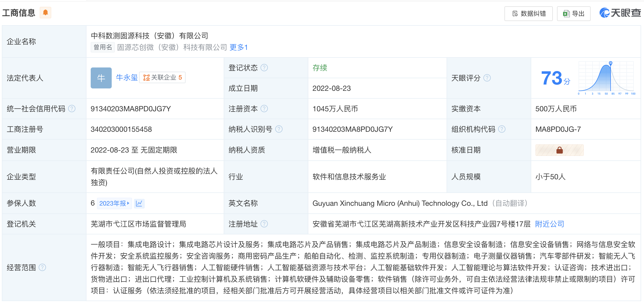Click help icon beside 登记状态
644x305 pixels.
[264, 68]
